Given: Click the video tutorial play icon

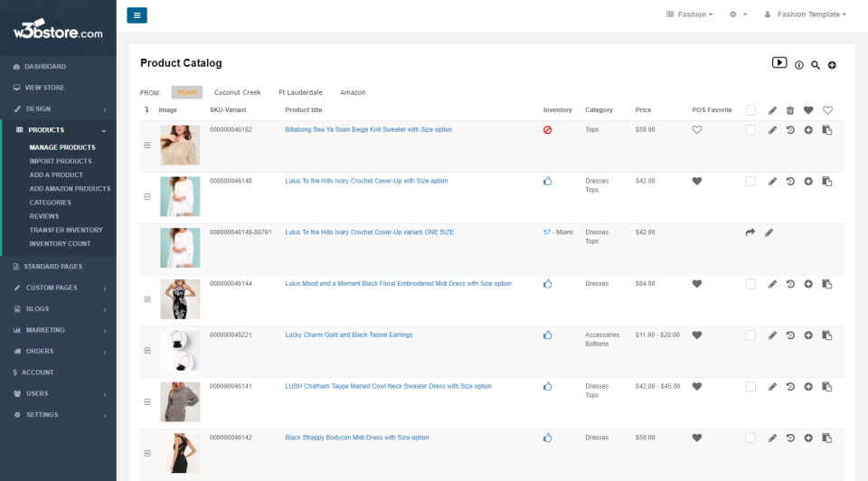Looking at the screenshot, I should point(779,62).
